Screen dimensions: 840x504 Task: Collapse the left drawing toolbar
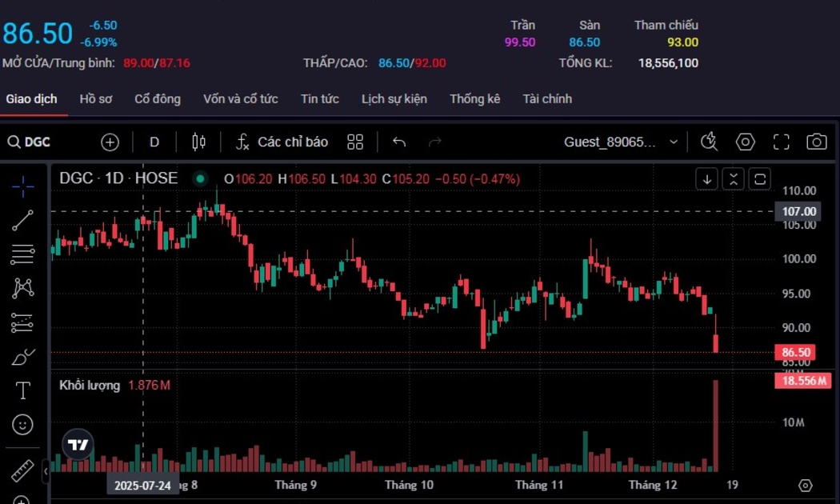(46, 471)
